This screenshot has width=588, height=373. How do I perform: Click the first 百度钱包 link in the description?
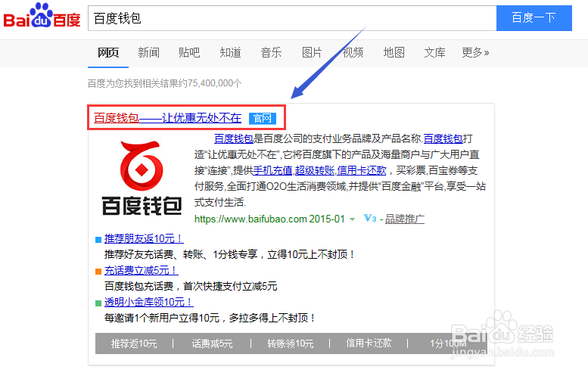234,138
